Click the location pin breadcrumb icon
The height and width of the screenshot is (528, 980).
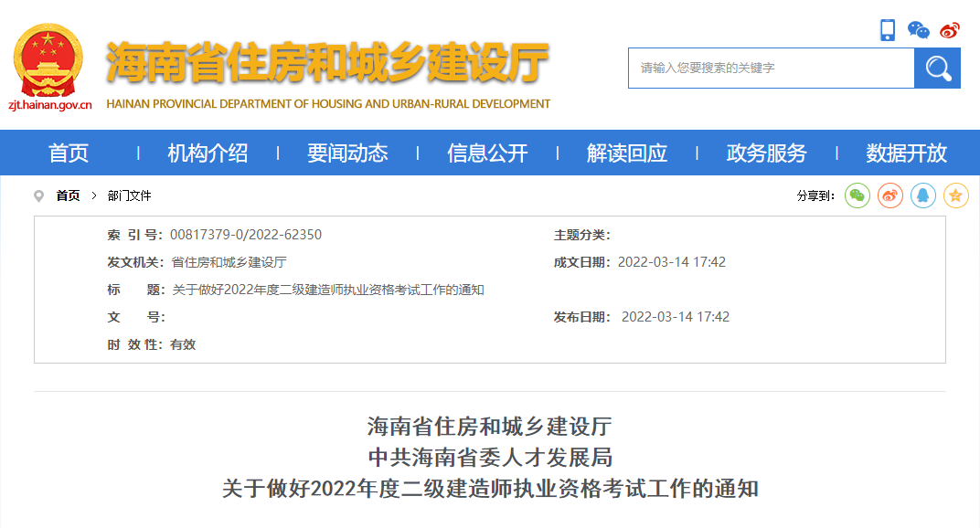pyautogui.click(x=38, y=195)
